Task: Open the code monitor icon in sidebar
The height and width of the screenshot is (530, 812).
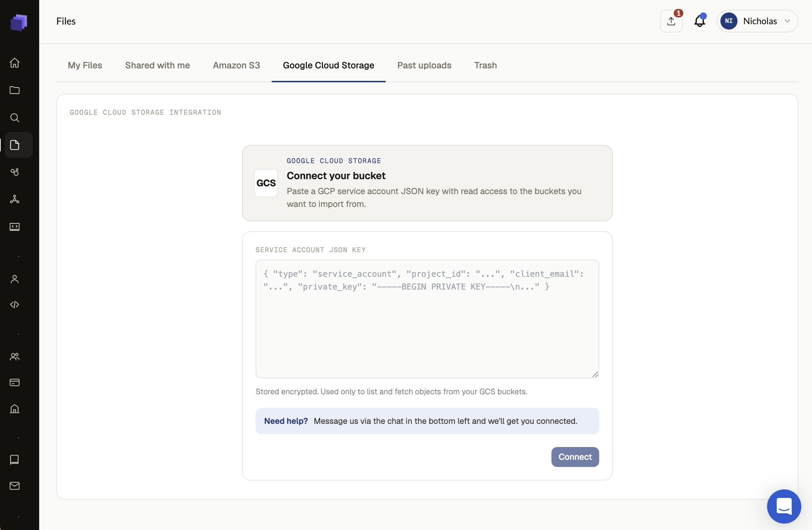Action: (15, 227)
